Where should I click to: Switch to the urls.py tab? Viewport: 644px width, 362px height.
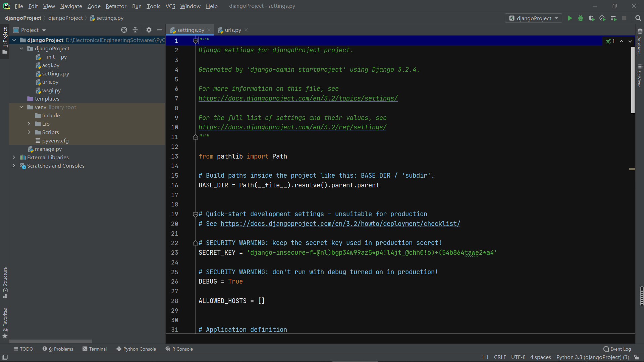click(x=233, y=30)
